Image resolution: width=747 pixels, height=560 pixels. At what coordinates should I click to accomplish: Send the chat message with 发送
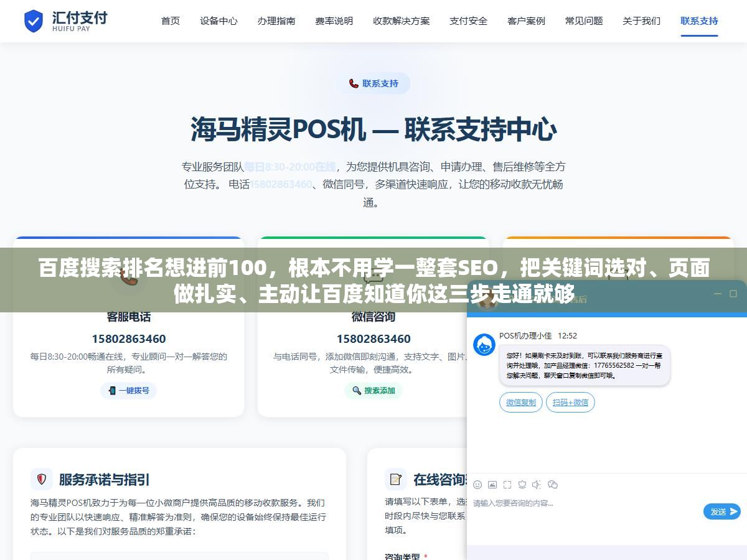click(x=722, y=511)
